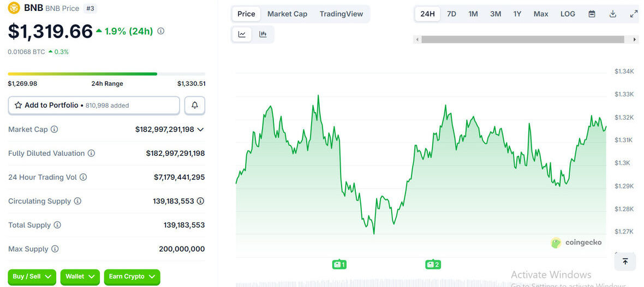Expand chart to fullscreen
The width and height of the screenshot is (644, 287).
pos(634,14)
